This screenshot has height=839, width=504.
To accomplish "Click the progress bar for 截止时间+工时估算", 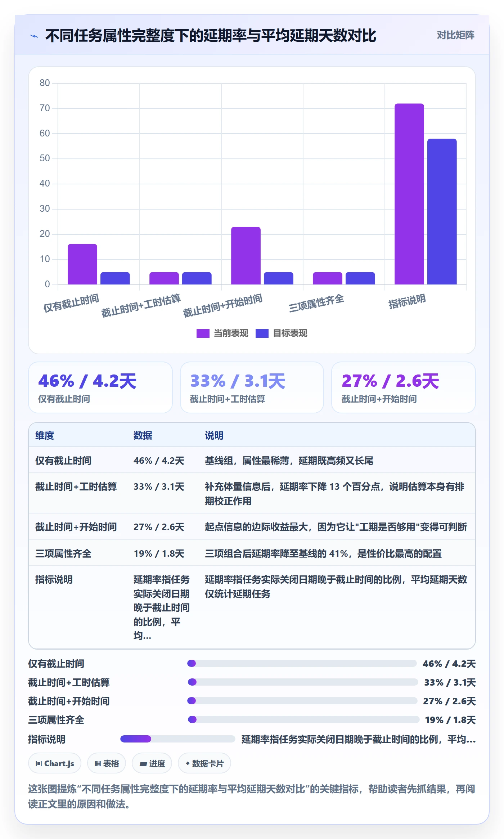I will click(x=303, y=682).
